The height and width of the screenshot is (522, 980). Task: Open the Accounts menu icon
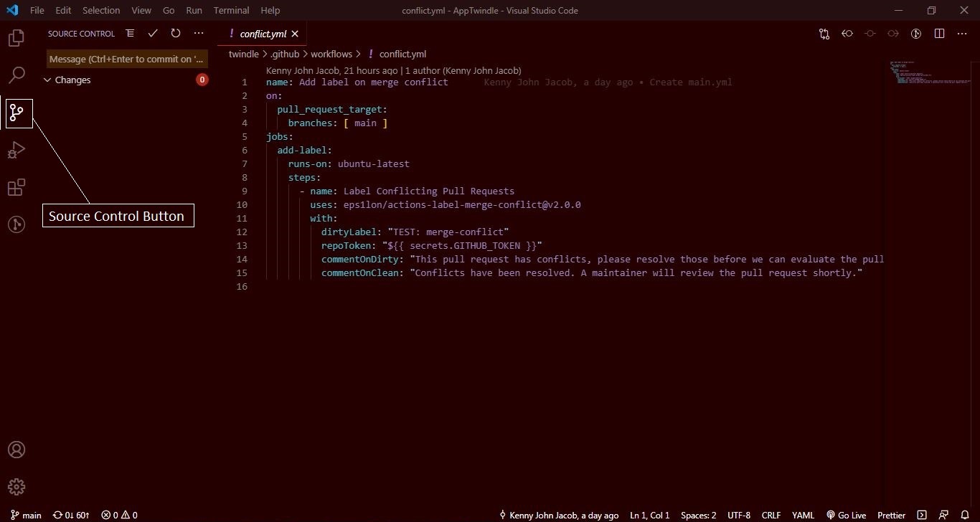pyautogui.click(x=16, y=450)
